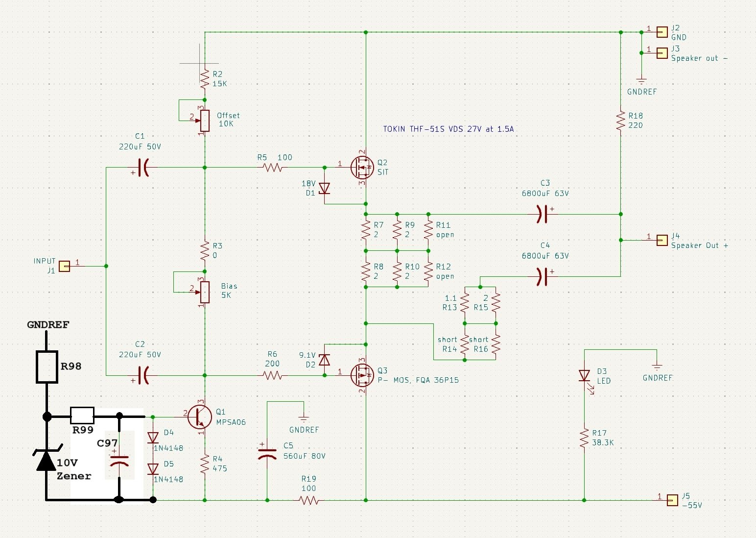Select the R5 100 ohm resistor symbol
The image size is (756, 538).
273,168
